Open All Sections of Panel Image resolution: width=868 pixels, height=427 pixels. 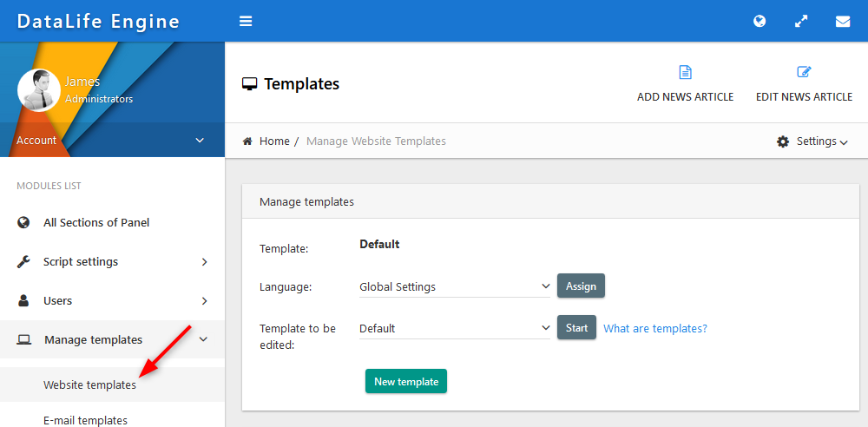[96, 222]
